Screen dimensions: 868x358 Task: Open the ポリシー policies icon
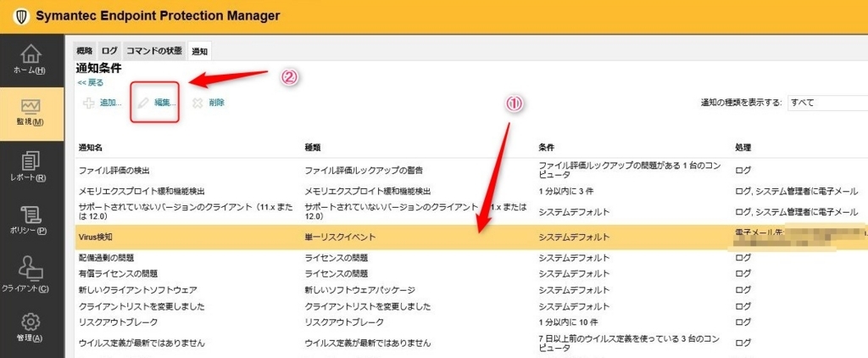click(31, 215)
